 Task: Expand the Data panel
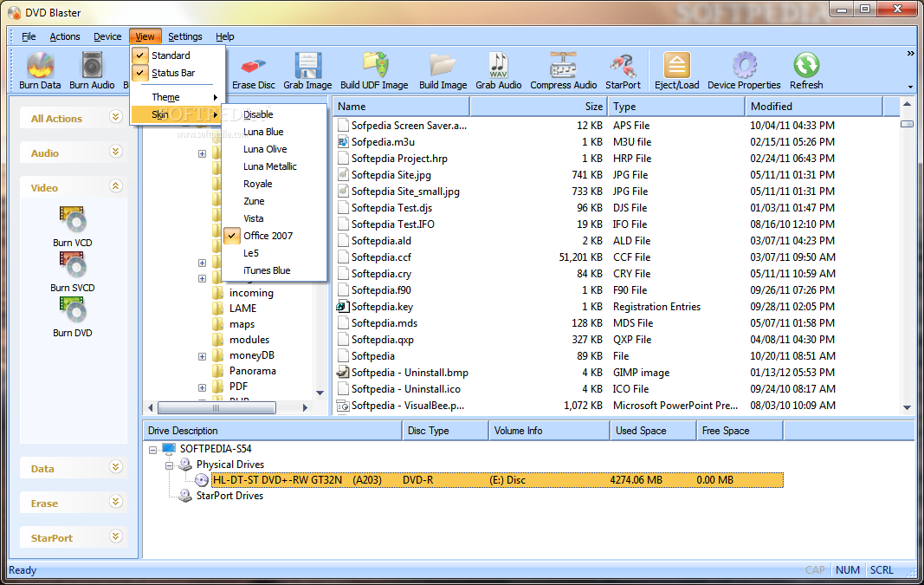pos(115,467)
